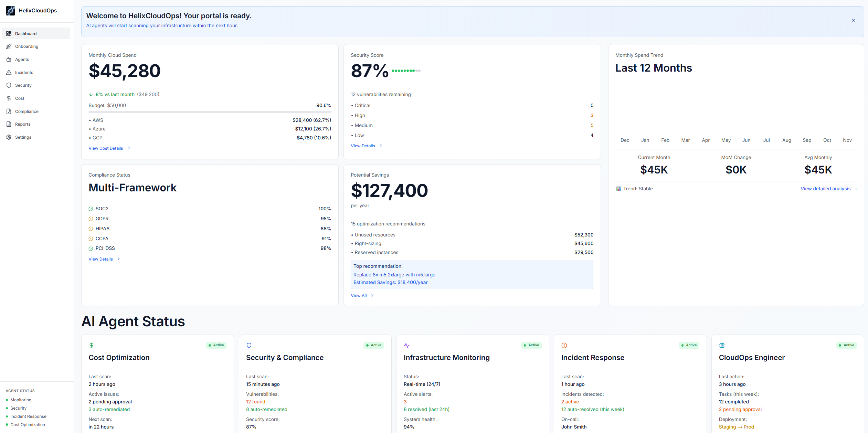Click the robot icon on CloudOps Engineer card
The height and width of the screenshot is (433, 868).
click(722, 345)
